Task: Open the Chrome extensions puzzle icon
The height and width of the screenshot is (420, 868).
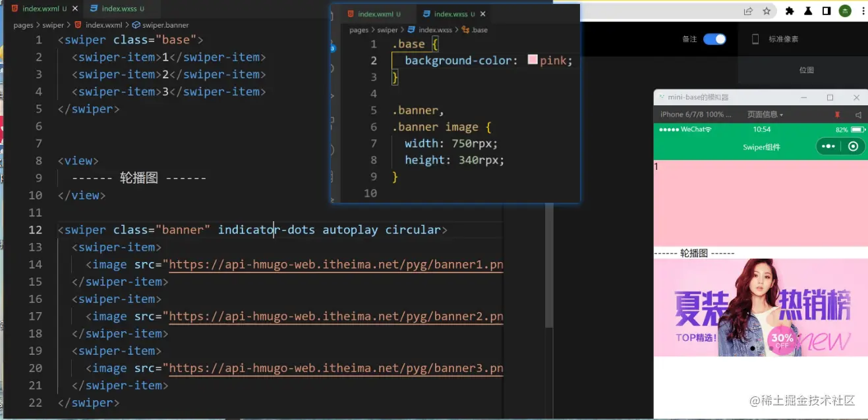Action: (x=790, y=11)
